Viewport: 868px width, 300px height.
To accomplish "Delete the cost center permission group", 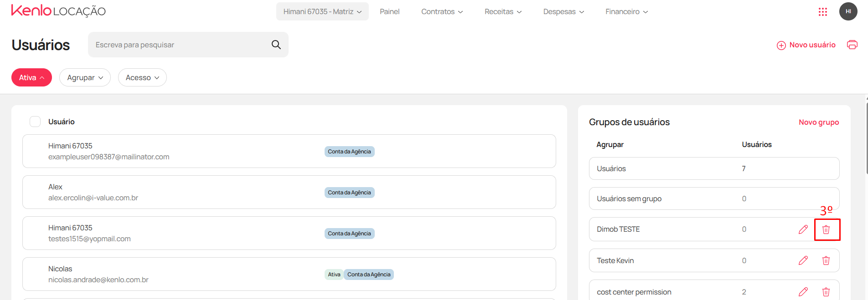I will (826, 292).
